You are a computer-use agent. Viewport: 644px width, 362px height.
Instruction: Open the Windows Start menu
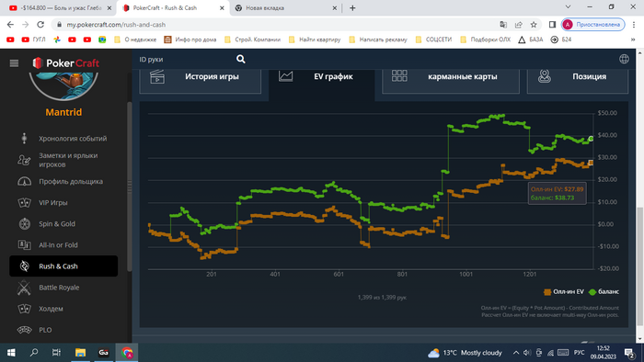tap(11, 353)
